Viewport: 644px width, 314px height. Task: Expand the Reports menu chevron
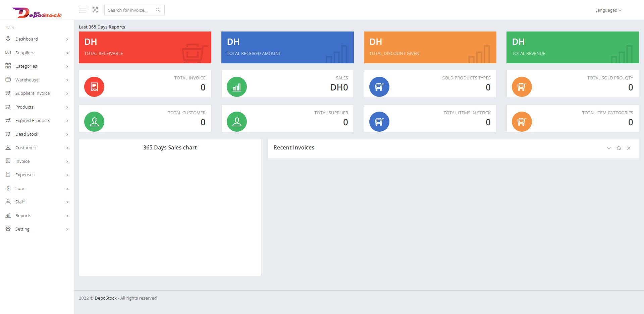67,216
